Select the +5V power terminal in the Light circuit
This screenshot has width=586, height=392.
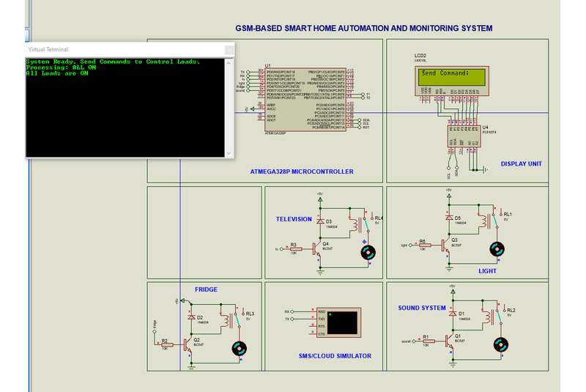pyautogui.click(x=449, y=195)
